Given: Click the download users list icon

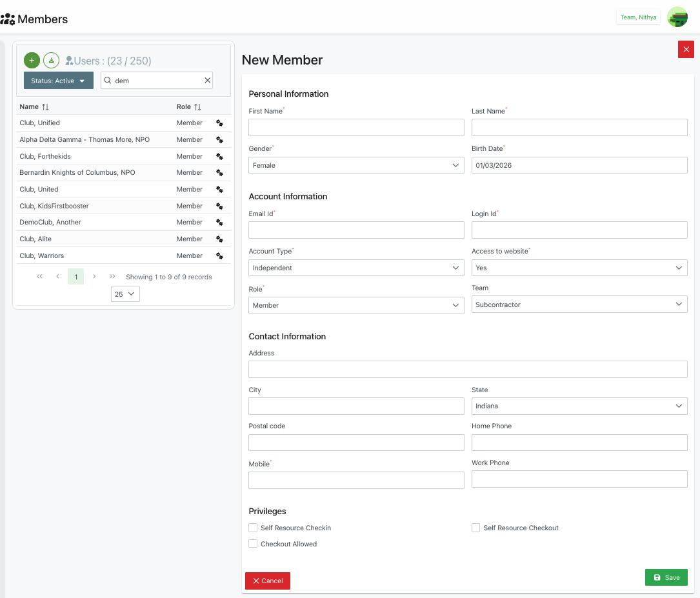Looking at the screenshot, I should point(51,61).
